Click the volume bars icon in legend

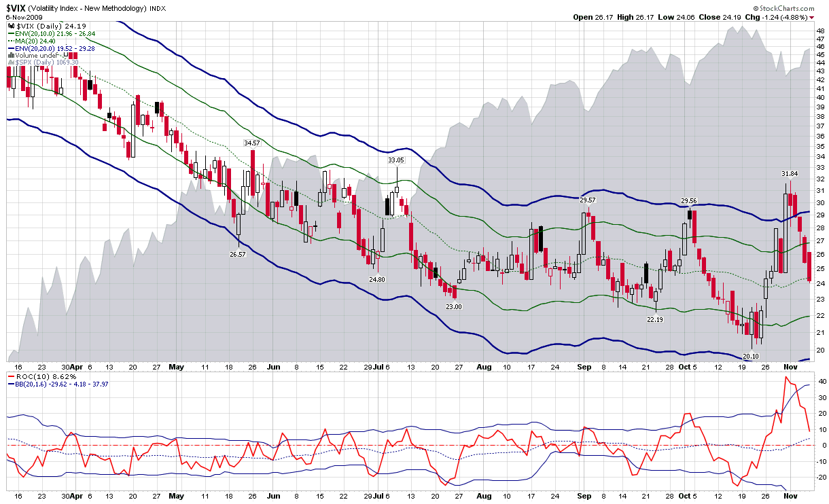click(10, 55)
